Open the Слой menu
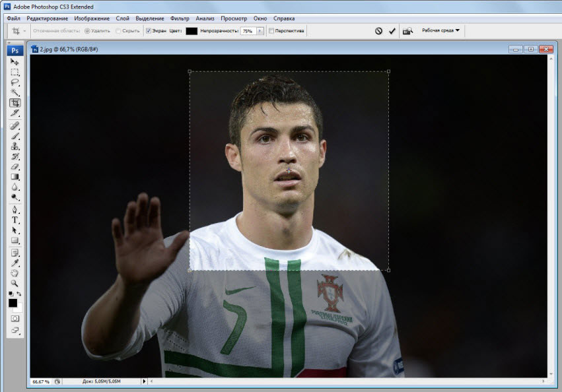 click(123, 18)
